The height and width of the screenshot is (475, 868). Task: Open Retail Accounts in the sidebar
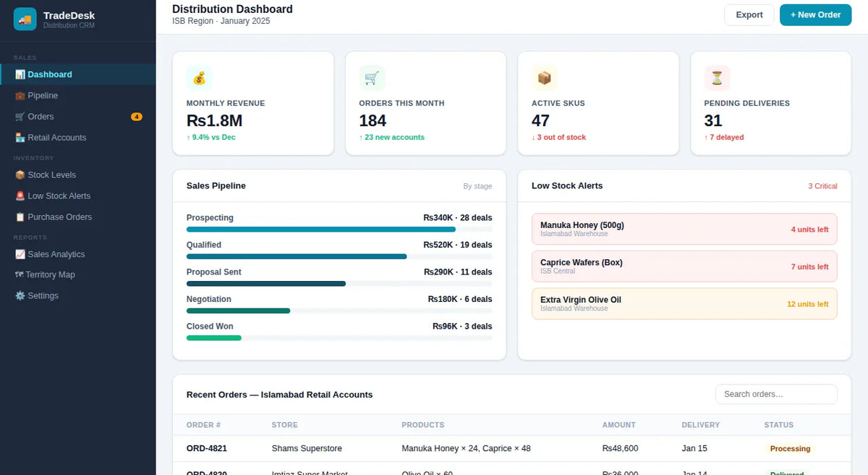point(78,138)
